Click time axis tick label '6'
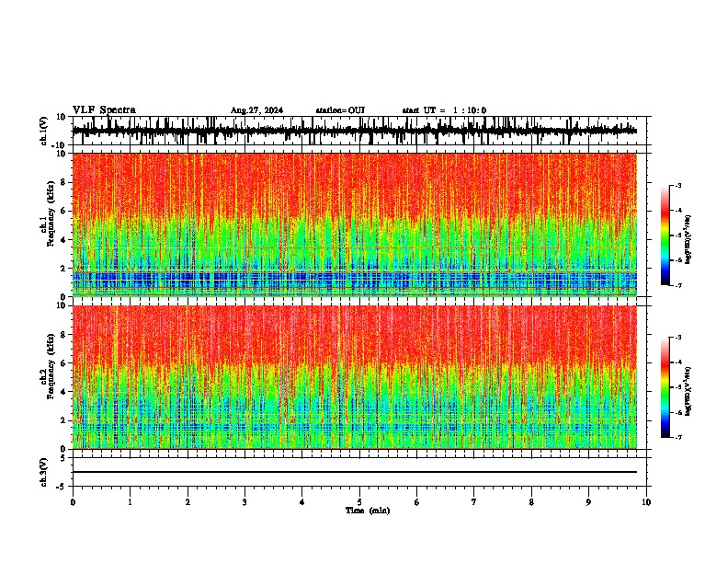The image size is (728, 563). [417, 502]
